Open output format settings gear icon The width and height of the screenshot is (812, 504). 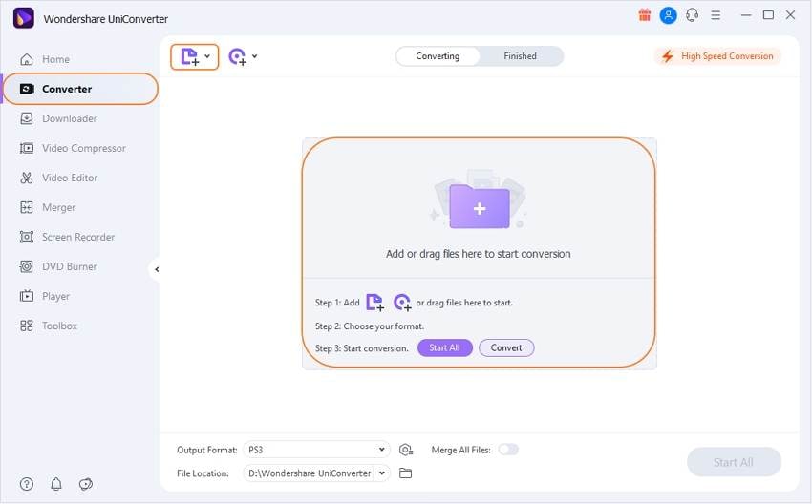pyautogui.click(x=406, y=450)
